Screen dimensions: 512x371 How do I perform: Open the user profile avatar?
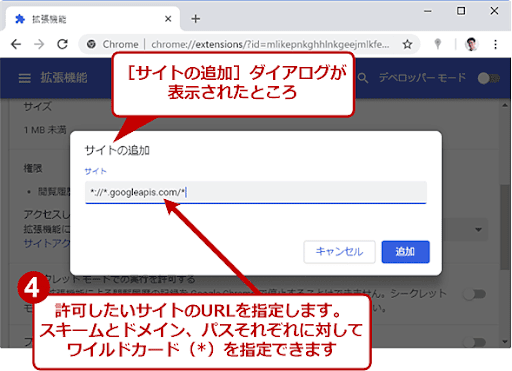click(x=471, y=44)
